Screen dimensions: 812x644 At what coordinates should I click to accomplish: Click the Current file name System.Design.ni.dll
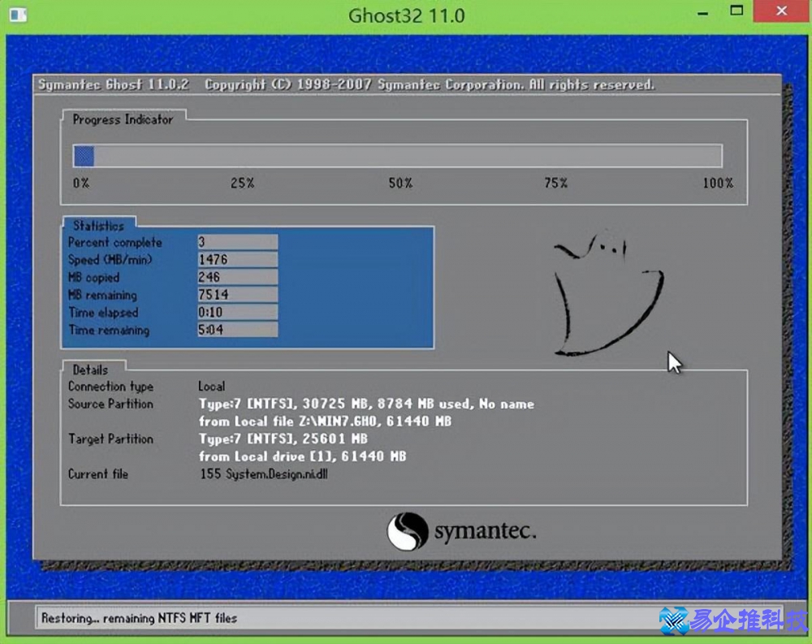[x=264, y=474]
